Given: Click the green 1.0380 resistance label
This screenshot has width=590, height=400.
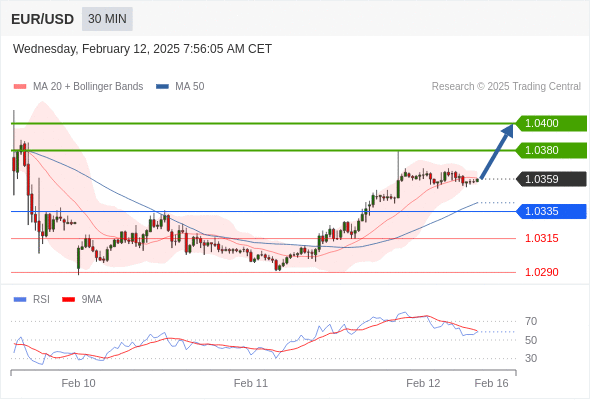Looking at the screenshot, I should pos(551,151).
